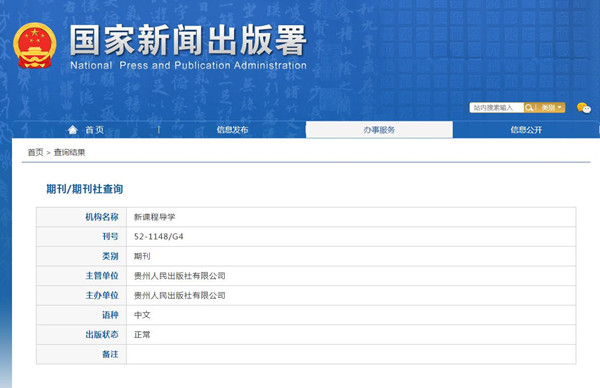Open the 信息发布 navigation tab
Viewport: 600px width, 388px height.
tap(232, 130)
